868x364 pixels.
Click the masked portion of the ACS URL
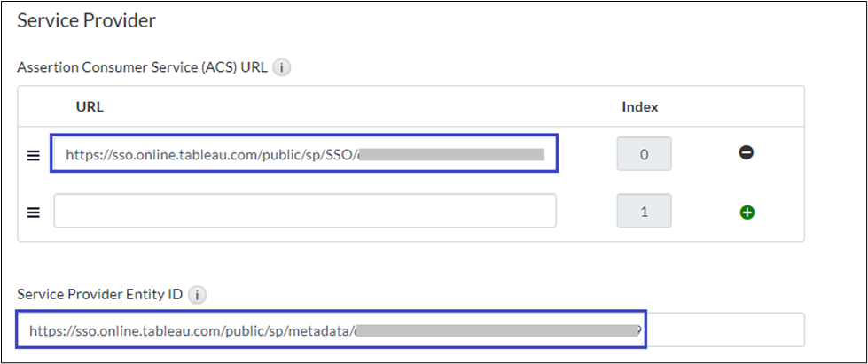[452, 154]
